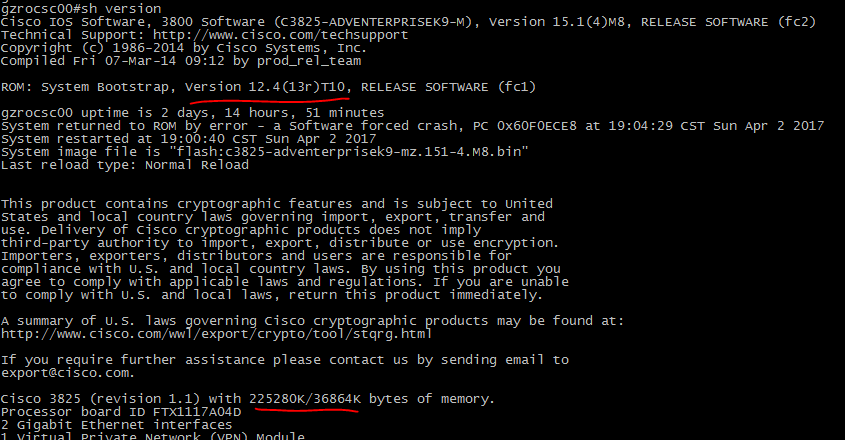Click the 'Compiled Fri 07-Mar-14 09:12' line

[x=181, y=61]
